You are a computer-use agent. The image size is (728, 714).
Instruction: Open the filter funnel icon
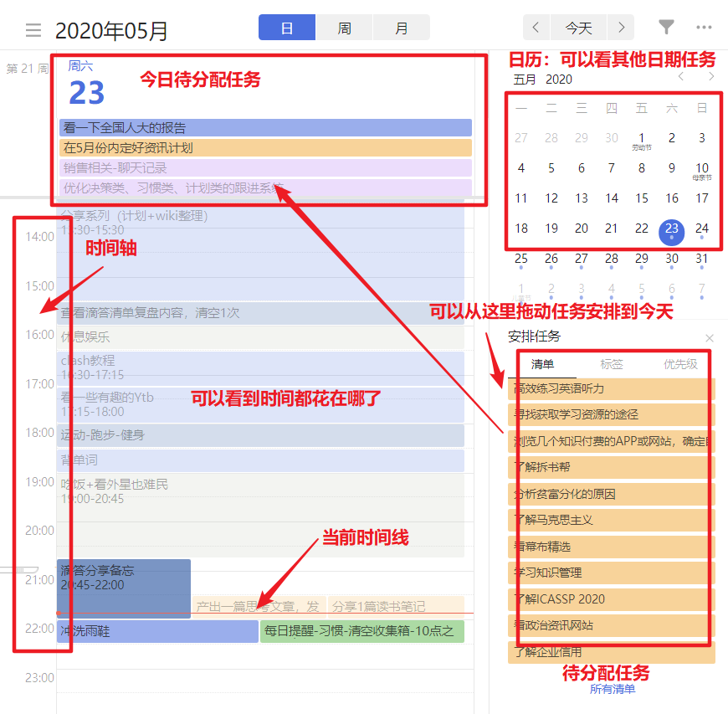click(x=666, y=28)
